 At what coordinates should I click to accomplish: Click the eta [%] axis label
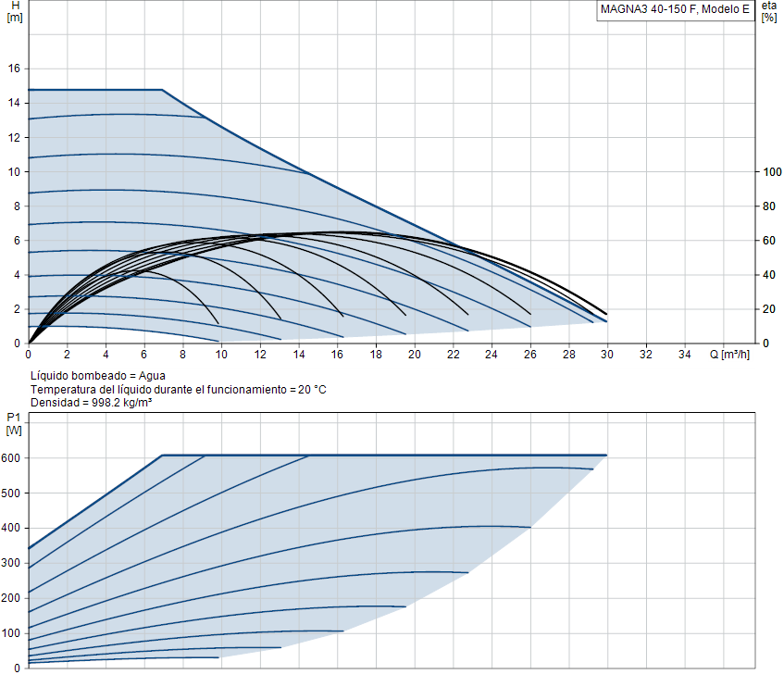[x=769, y=11]
